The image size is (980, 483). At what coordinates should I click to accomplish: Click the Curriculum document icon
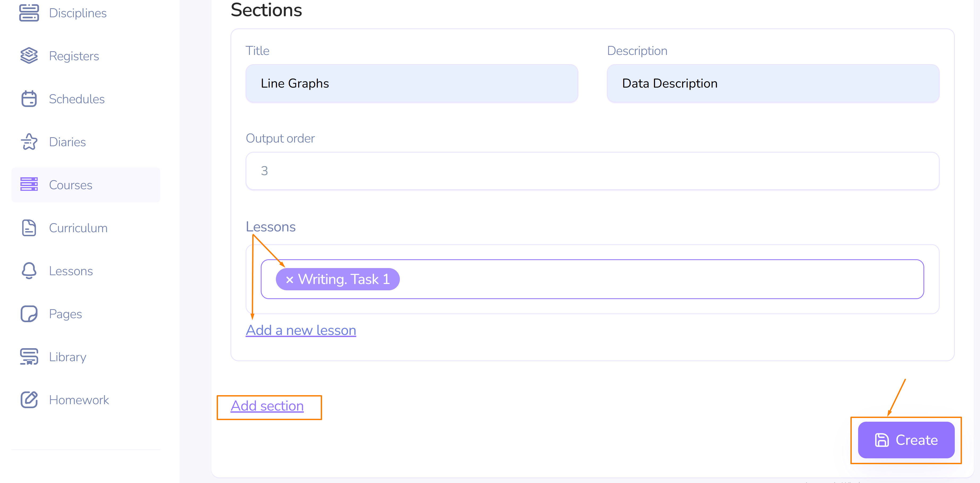[x=29, y=228]
